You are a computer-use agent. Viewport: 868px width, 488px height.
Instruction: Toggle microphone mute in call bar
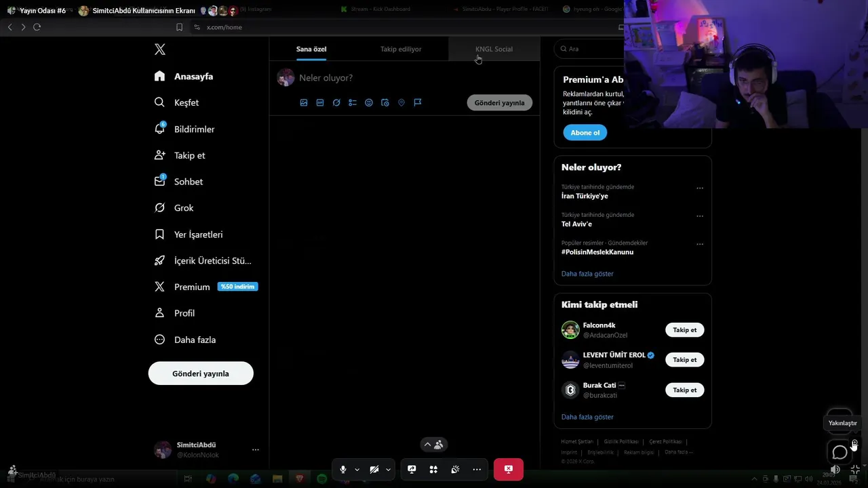[x=343, y=469]
